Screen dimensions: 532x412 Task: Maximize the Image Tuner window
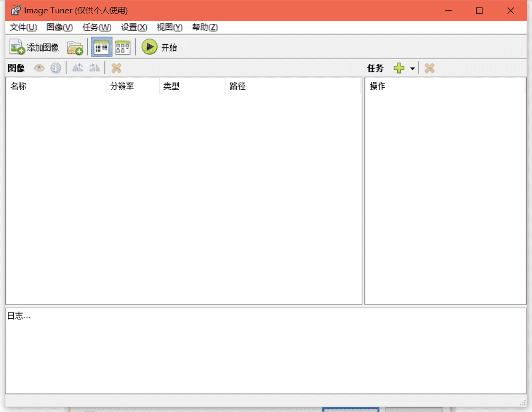(x=479, y=11)
